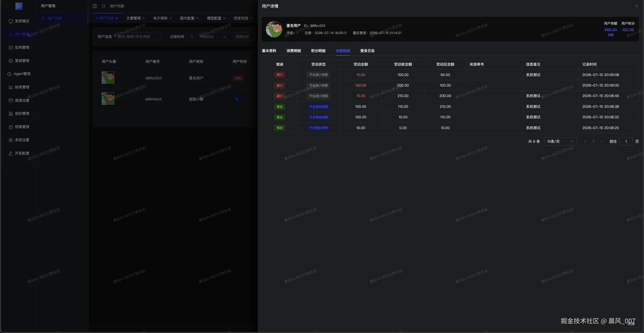Click the 关闭 button at the bottom
The height and width of the screenshot is (333, 644).
pyautogui.click(x=631, y=324)
